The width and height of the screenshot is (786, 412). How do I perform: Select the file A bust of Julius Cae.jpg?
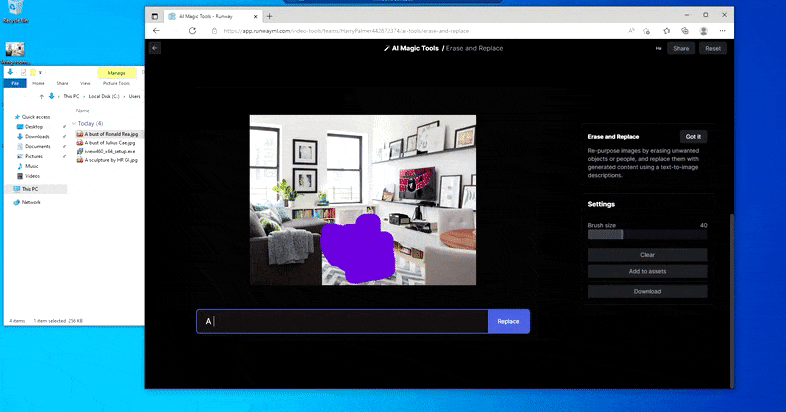(x=112, y=142)
